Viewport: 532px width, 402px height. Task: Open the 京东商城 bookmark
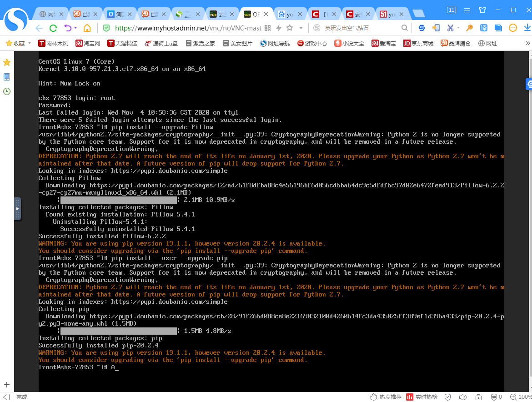[x=418, y=43]
